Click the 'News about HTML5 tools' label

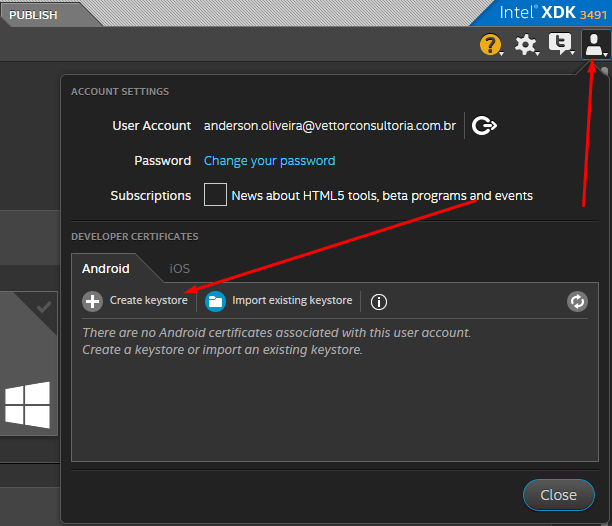pyautogui.click(x=382, y=195)
